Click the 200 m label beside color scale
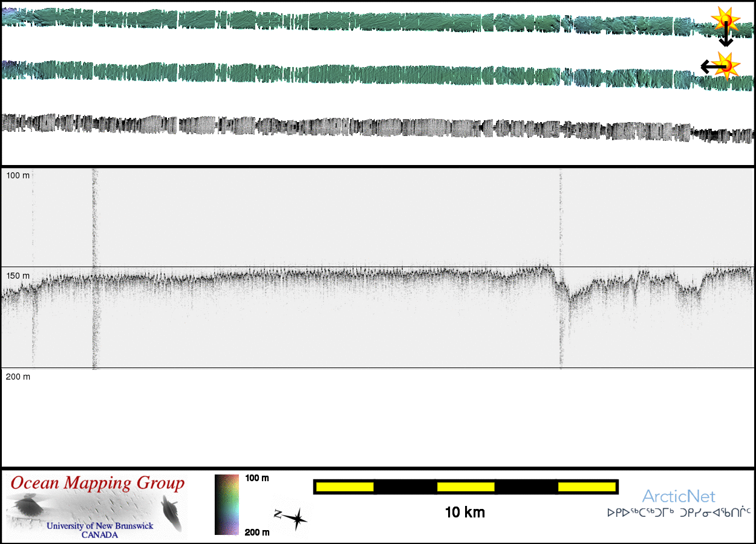The width and height of the screenshot is (756, 544). coord(257,532)
